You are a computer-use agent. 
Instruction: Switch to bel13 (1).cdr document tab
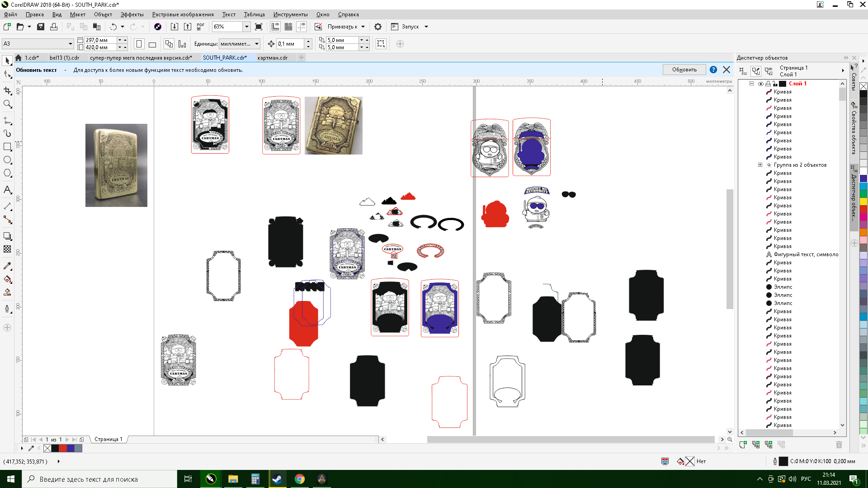click(x=64, y=58)
